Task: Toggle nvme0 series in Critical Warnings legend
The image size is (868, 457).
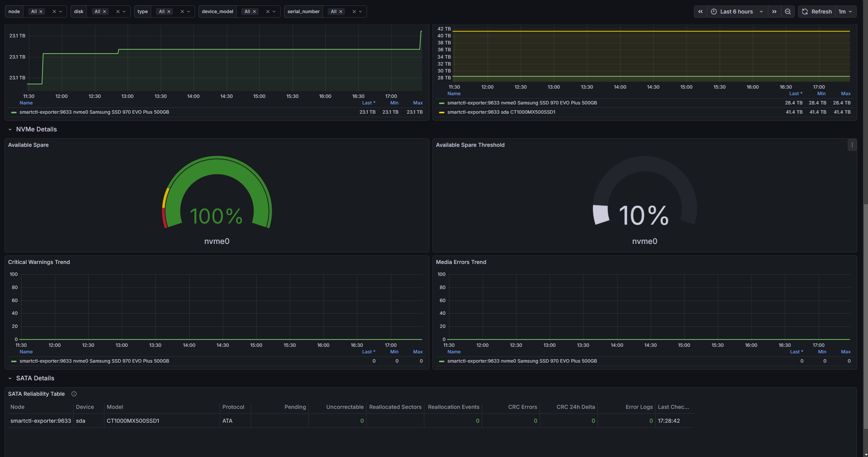Action: pos(94,361)
